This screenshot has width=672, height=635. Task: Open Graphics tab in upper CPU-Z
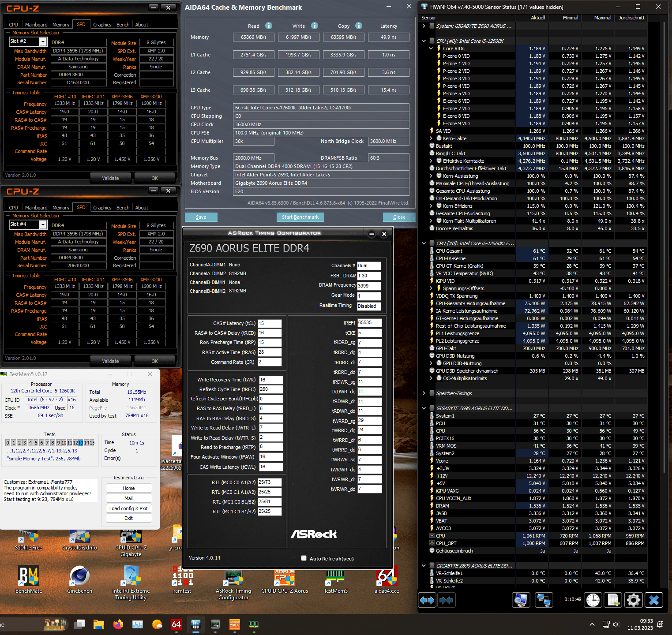tap(102, 25)
